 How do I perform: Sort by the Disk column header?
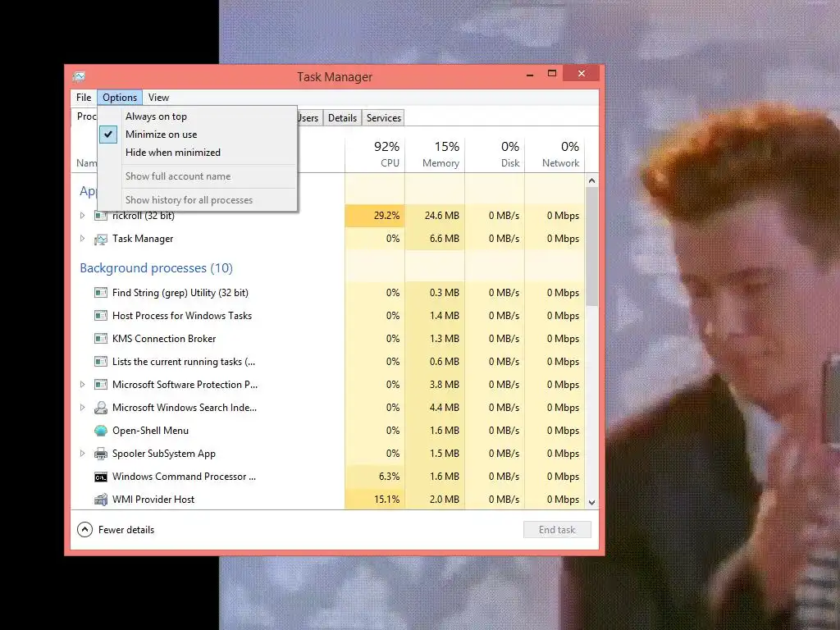495,153
